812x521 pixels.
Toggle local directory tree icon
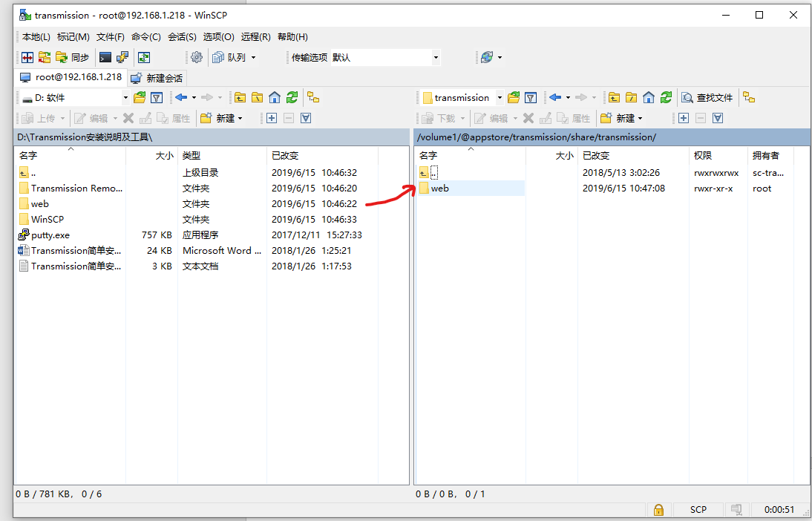click(313, 97)
